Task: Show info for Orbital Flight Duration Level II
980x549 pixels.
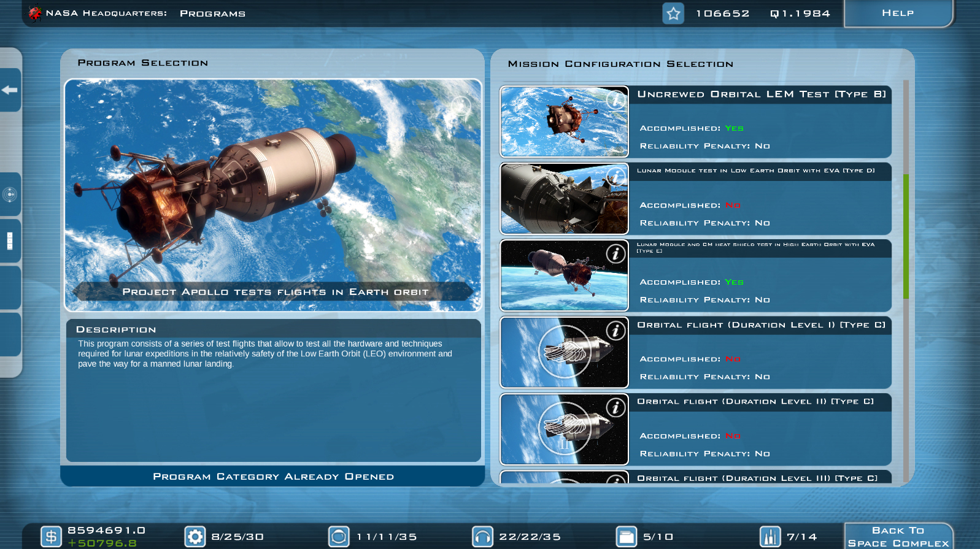Action: (x=615, y=407)
